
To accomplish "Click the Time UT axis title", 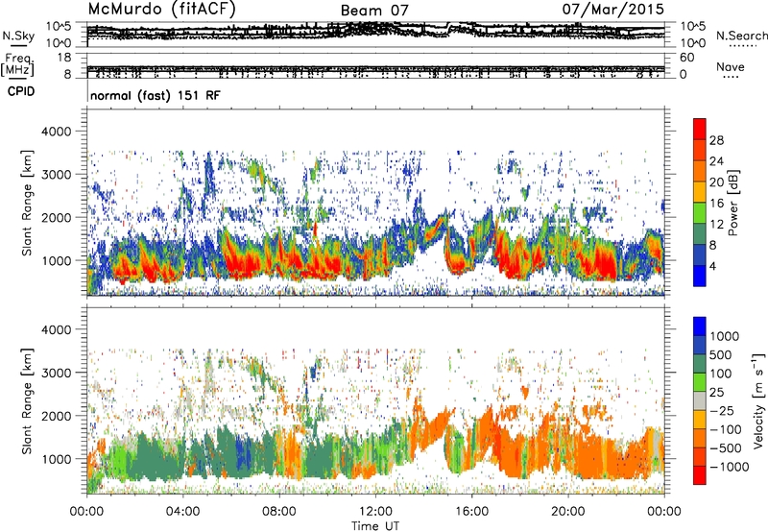I will [x=375, y=526].
